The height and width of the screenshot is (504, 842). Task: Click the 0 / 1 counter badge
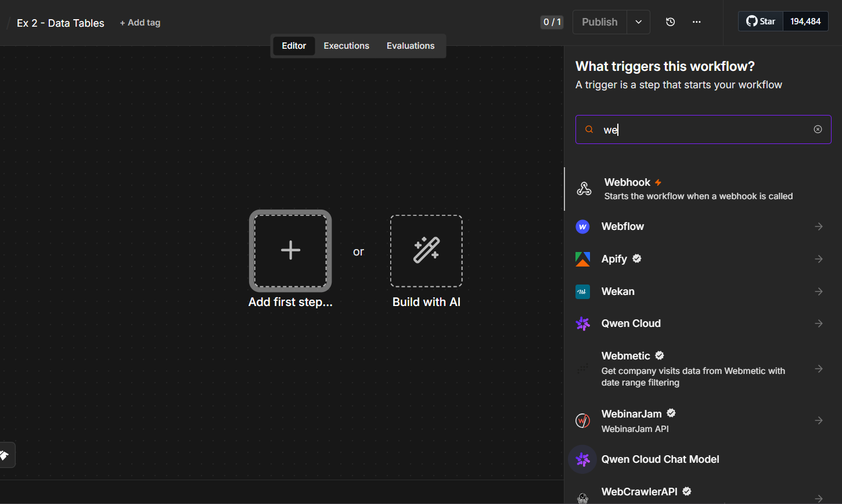pos(552,22)
